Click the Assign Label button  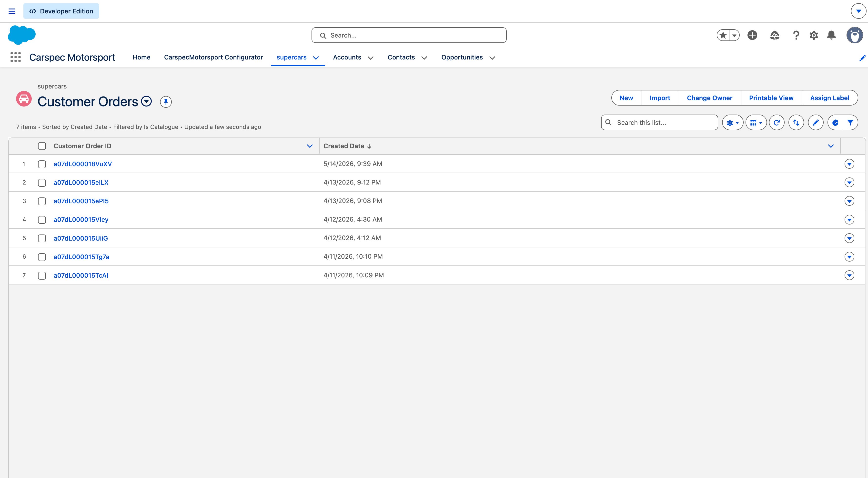pyautogui.click(x=830, y=98)
